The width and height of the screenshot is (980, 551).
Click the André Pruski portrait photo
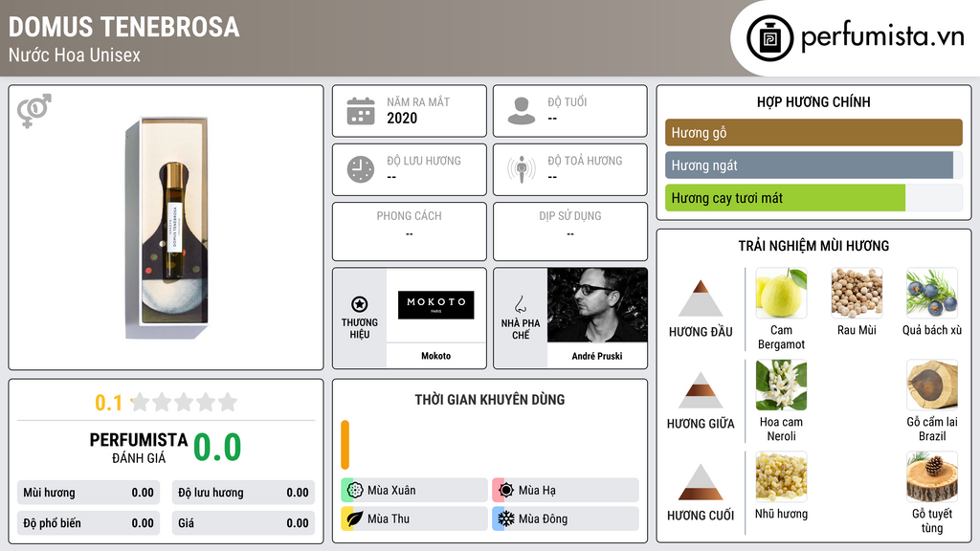tap(597, 305)
